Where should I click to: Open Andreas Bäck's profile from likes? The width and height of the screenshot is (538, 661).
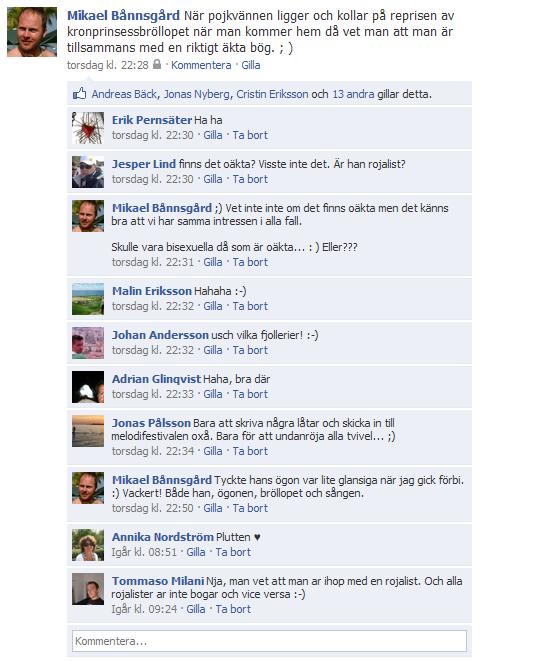click(124, 94)
